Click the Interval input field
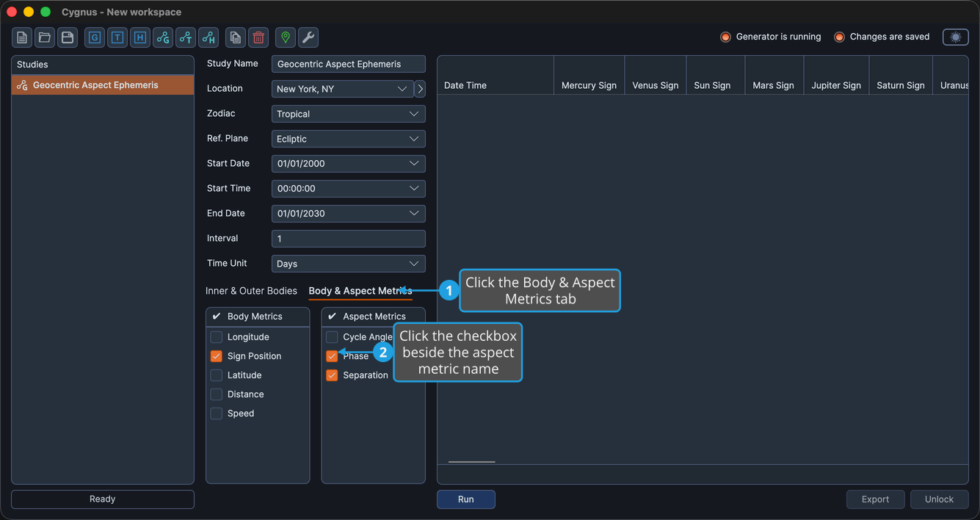 (x=349, y=239)
